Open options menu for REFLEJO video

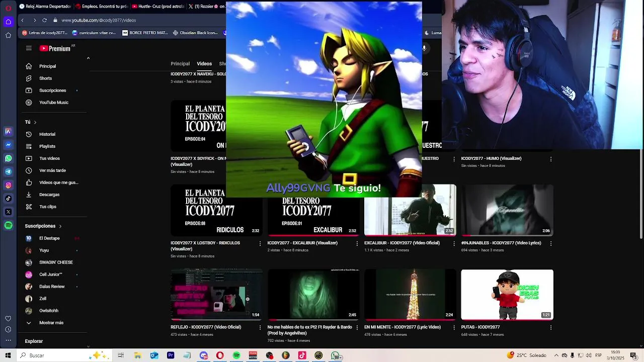click(x=260, y=327)
